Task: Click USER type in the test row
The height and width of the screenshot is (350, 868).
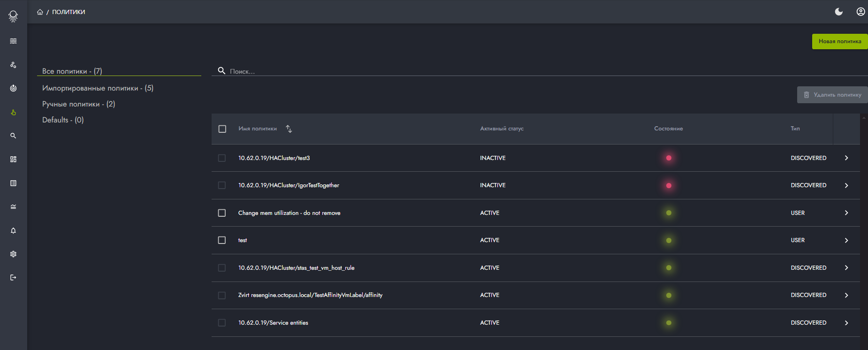Action: [798, 240]
